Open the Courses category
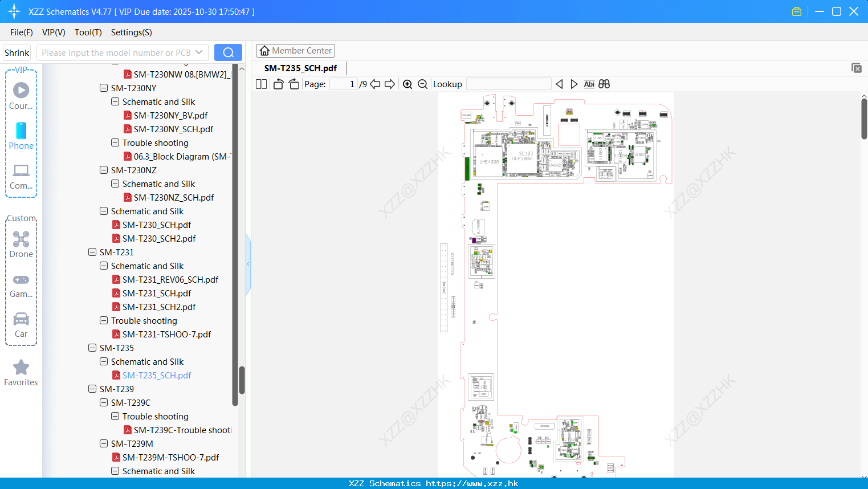Screen dimensions: 868x489 (x=21, y=96)
